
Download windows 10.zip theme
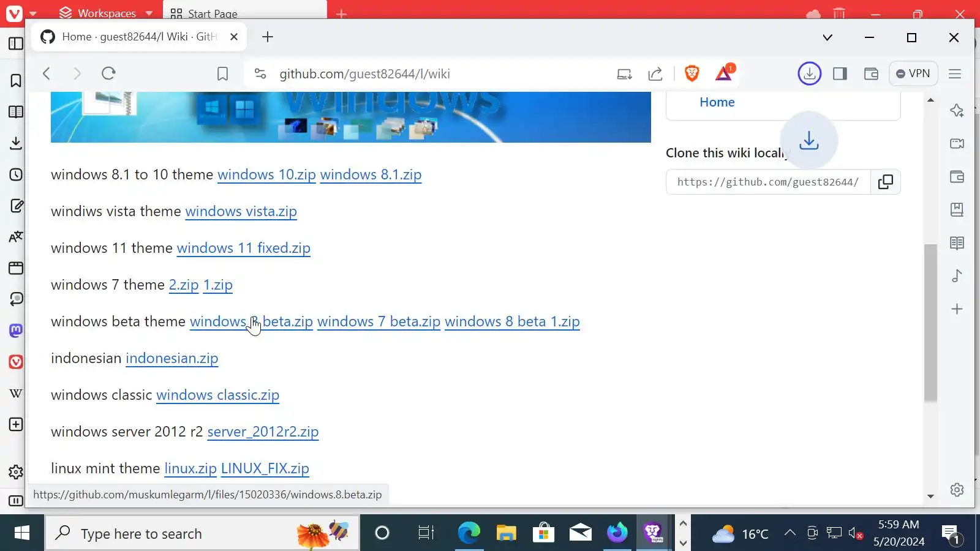pos(266,174)
